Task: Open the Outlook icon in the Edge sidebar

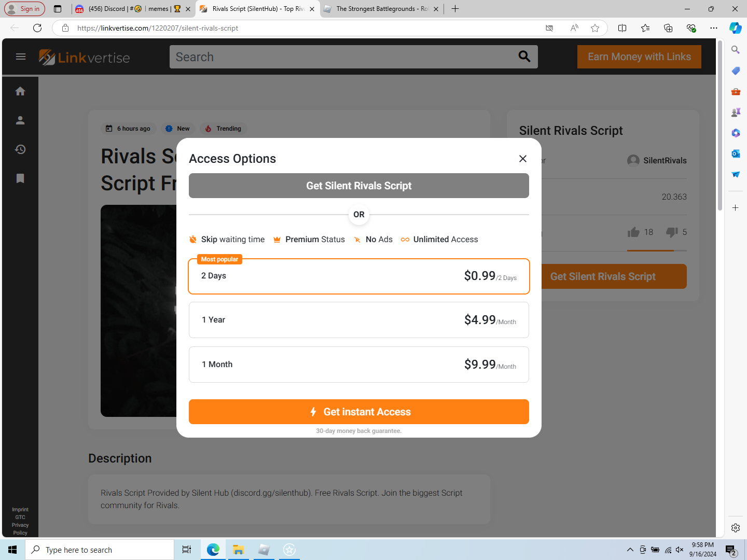Action: click(x=736, y=153)
